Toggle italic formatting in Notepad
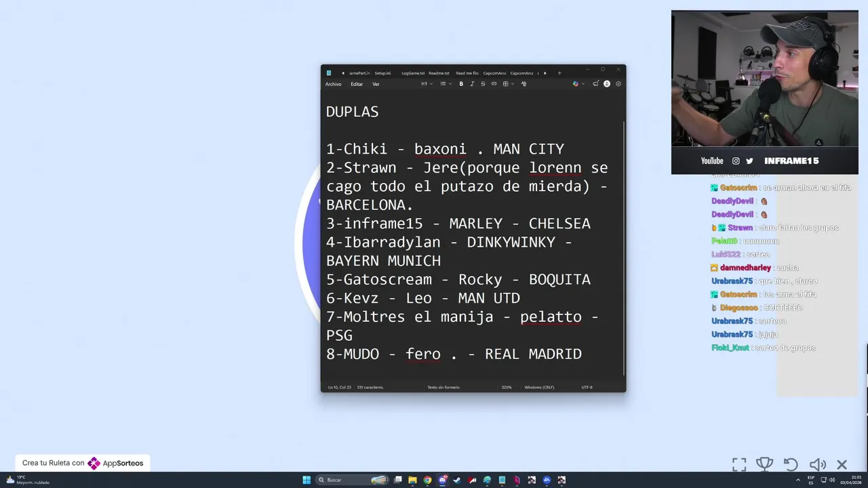 coord(472,84)
